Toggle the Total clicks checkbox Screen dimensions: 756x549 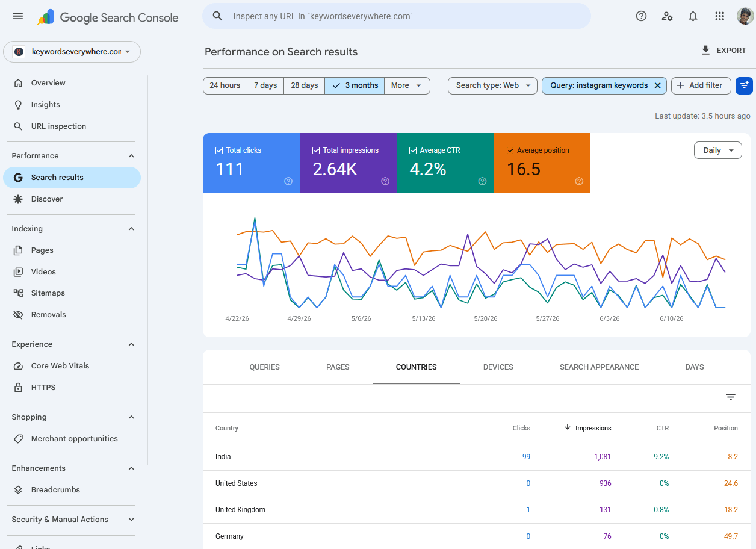(219, 150)
